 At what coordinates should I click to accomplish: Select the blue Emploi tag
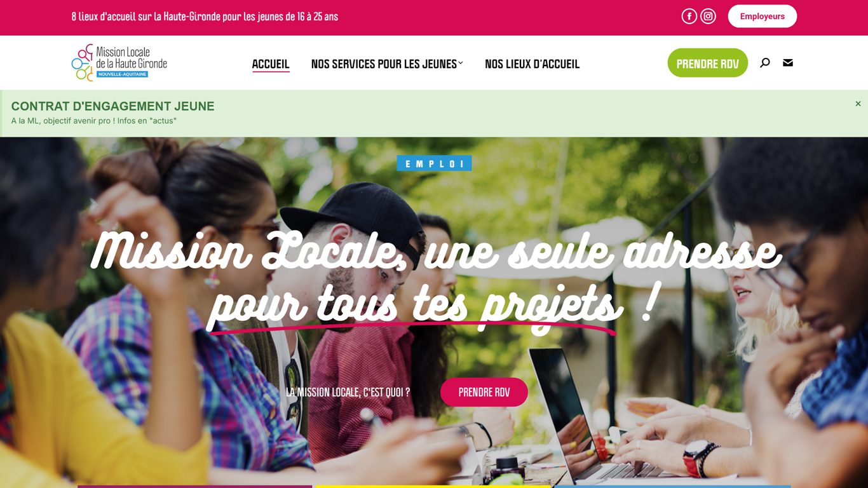pyautogui.click(x=435, y=163)
